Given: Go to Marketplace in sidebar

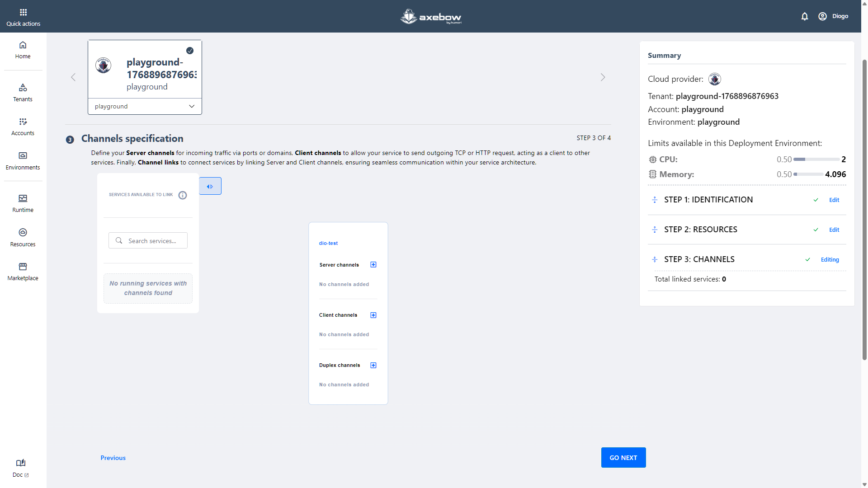Looking at the screenshot, I should coord(23,272).
